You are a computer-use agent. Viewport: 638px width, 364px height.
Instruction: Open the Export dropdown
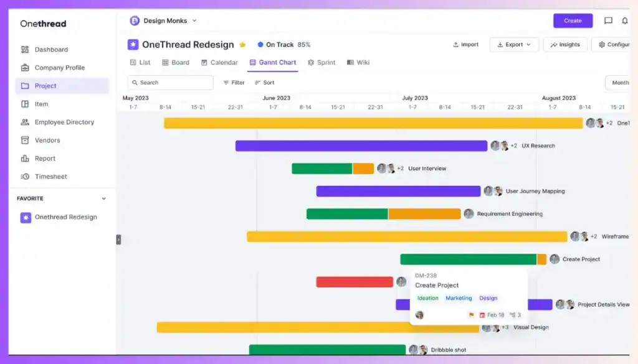(x=514, y=45)
